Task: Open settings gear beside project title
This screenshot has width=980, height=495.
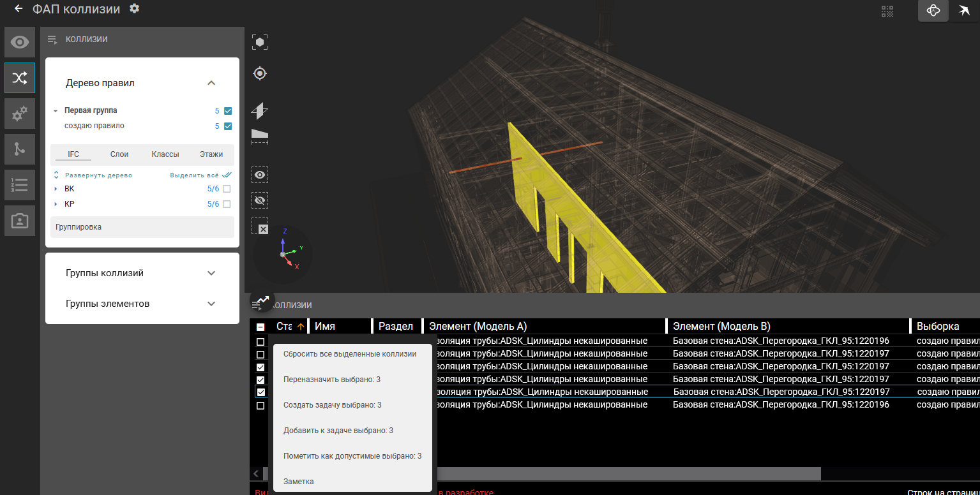Action: (x=134, y=9)
